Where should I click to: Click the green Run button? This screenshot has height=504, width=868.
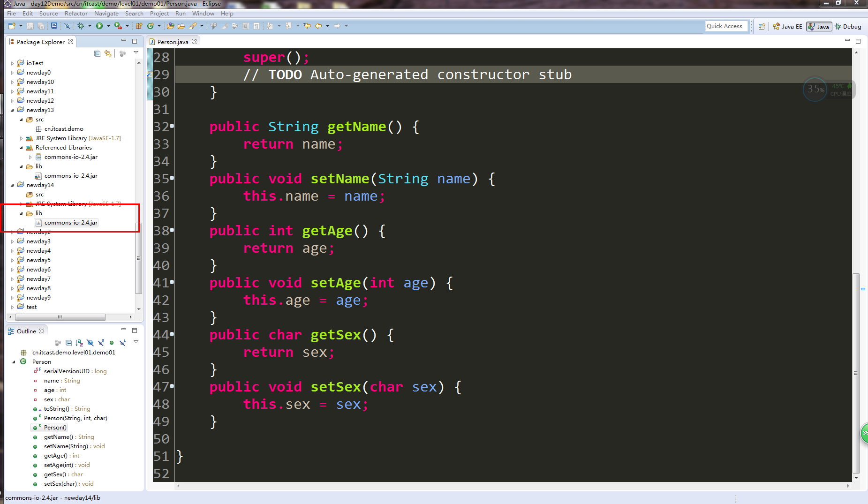99,26
